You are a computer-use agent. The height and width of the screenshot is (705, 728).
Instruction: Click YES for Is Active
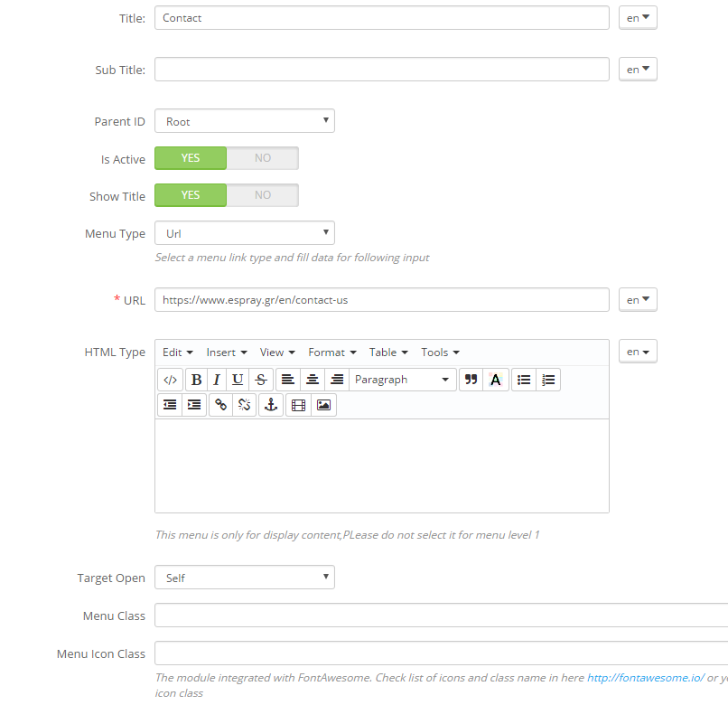[191, 158]
